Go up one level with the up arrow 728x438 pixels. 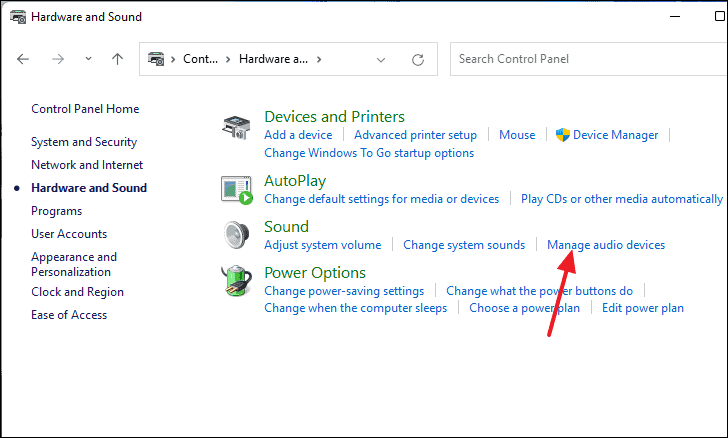117,59
